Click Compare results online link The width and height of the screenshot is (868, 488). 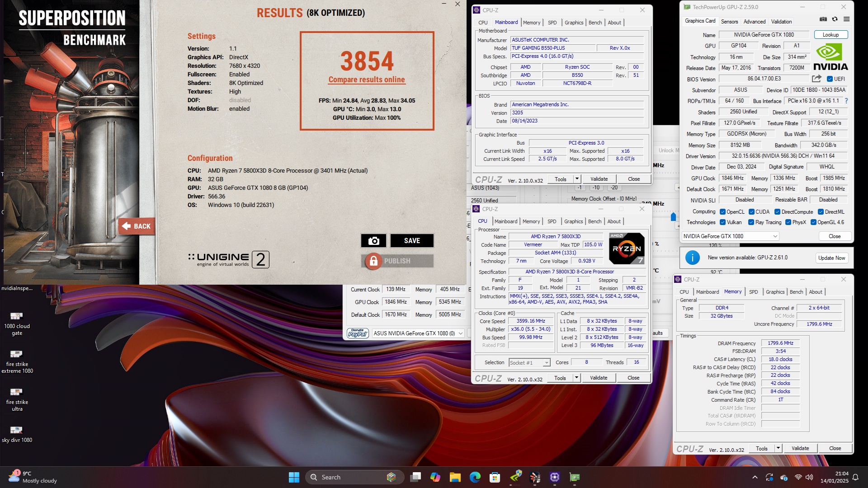tap(367, 80)
